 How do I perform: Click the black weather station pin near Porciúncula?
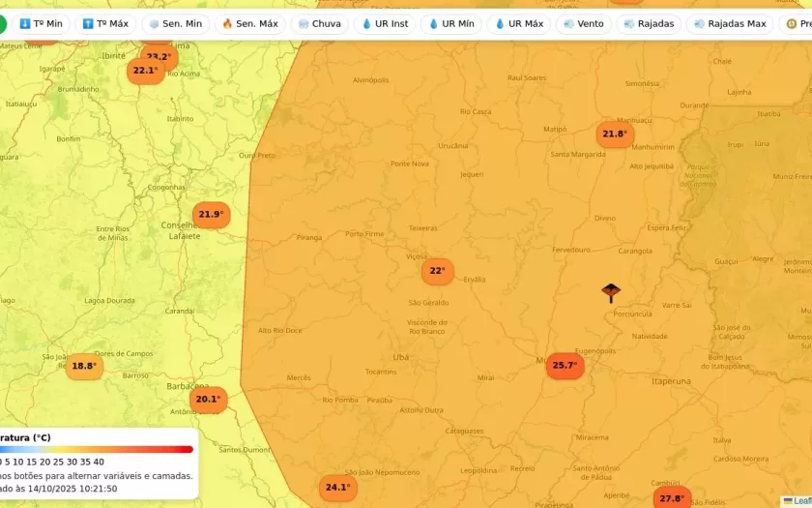(x=611, y=291)
